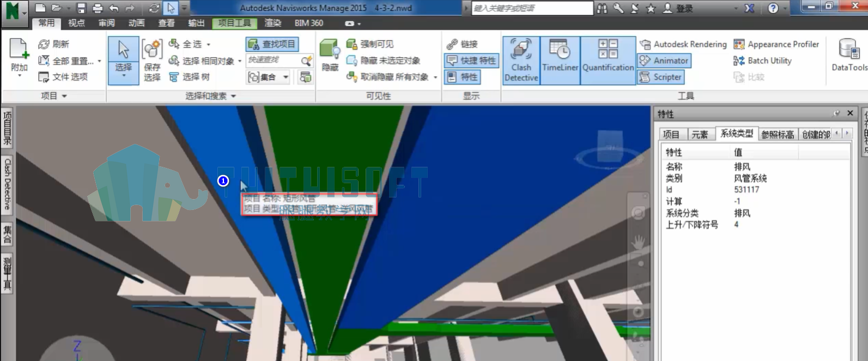Viewport: 868px width, 361px height.
Task: Click the keyword search field in title bar
Action: (532, 8)
